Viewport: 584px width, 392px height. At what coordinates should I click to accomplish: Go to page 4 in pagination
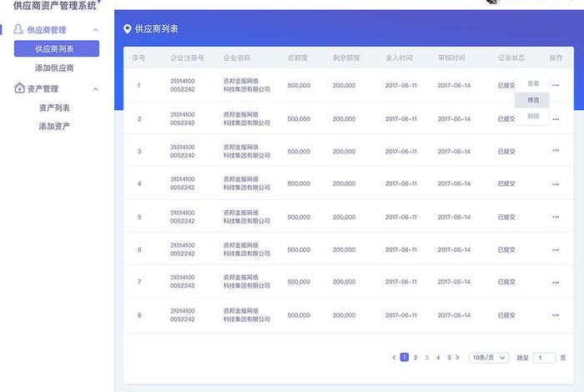pos(438,357)
